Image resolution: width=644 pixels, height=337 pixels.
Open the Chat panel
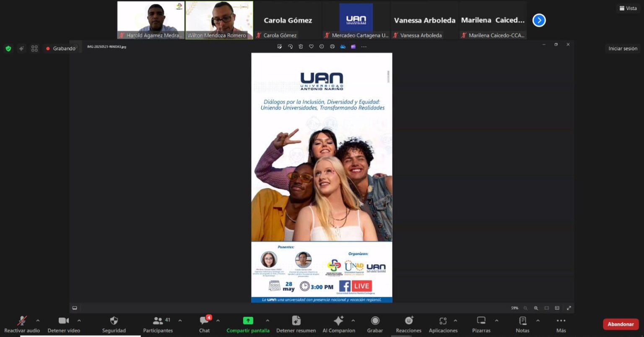click(204, 321)
